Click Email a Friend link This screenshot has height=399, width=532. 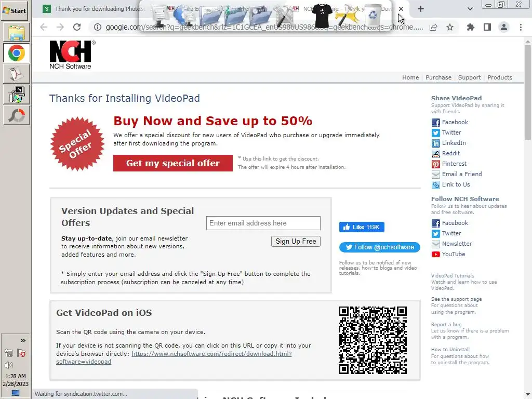pos(457,175)
